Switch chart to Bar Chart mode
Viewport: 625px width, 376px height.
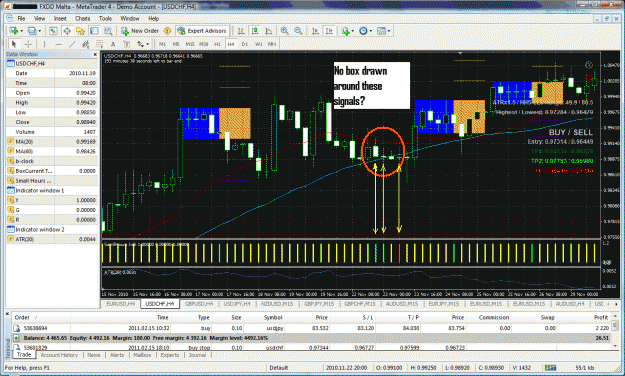tap(241, 31)
